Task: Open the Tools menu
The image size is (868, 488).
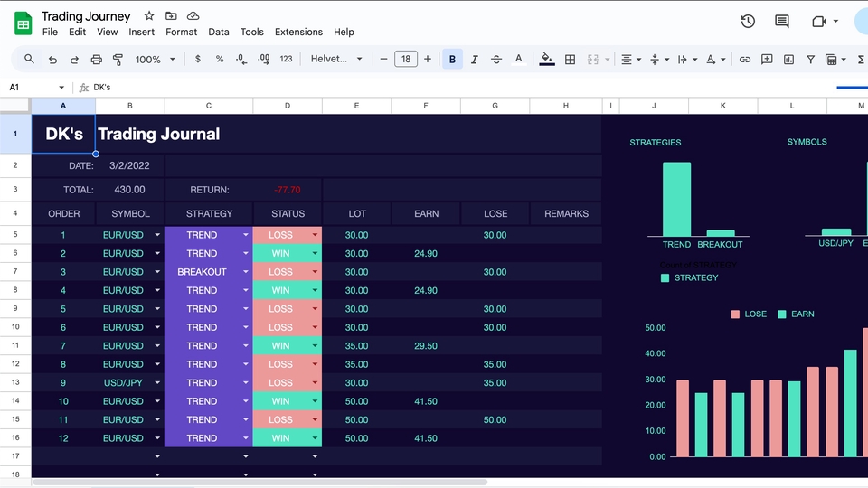Action: (x=252, y=33)
